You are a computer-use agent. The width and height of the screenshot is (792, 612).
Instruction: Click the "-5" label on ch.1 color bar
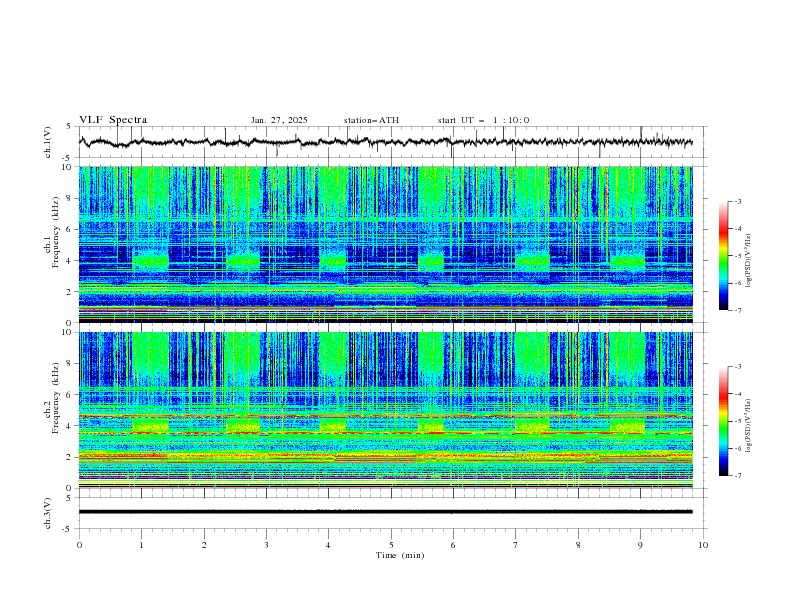point(738,256)
